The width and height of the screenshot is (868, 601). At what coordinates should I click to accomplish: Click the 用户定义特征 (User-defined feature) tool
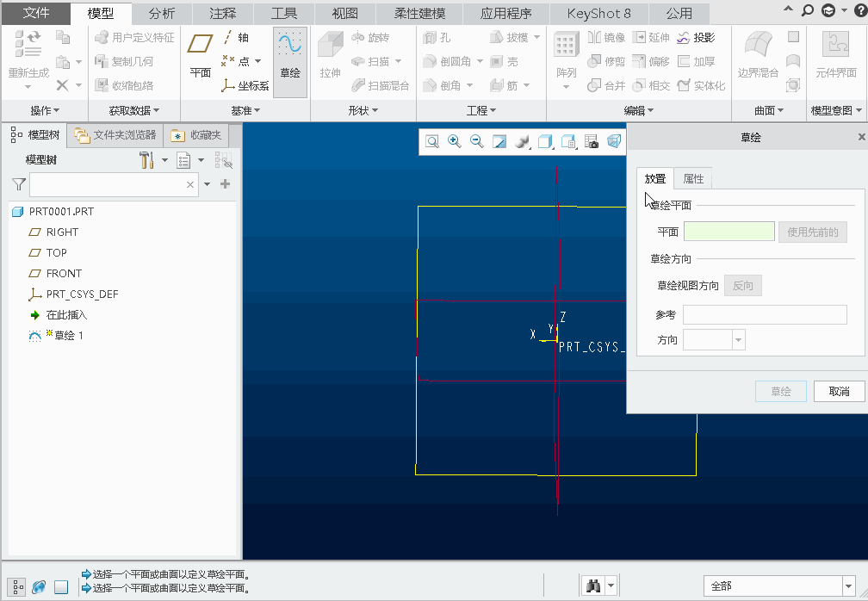coord(134,38)
